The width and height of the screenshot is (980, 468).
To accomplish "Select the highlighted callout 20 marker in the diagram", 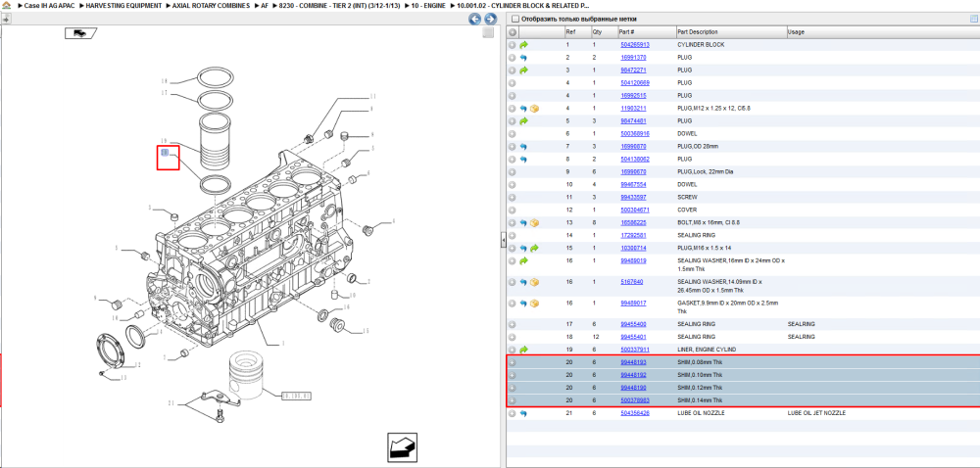I will pyautogui.click(x=165, y=153).
